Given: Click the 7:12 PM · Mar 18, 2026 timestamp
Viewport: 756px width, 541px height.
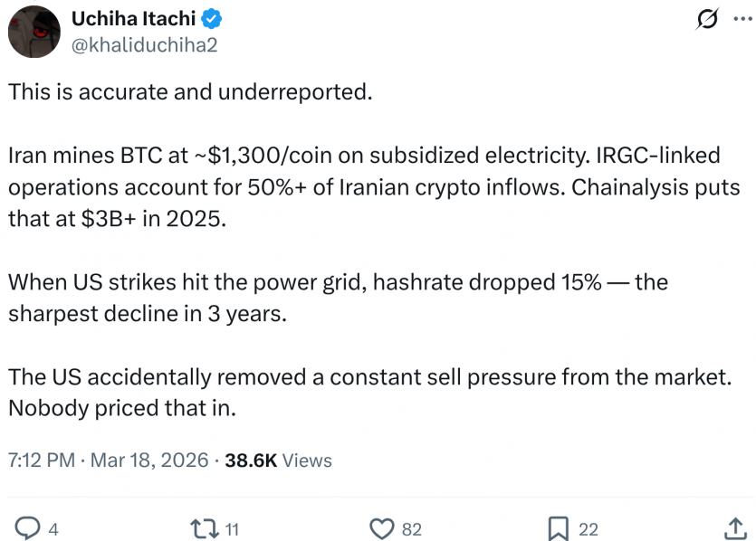Looking at the screenshot, I should click(107, 460).
